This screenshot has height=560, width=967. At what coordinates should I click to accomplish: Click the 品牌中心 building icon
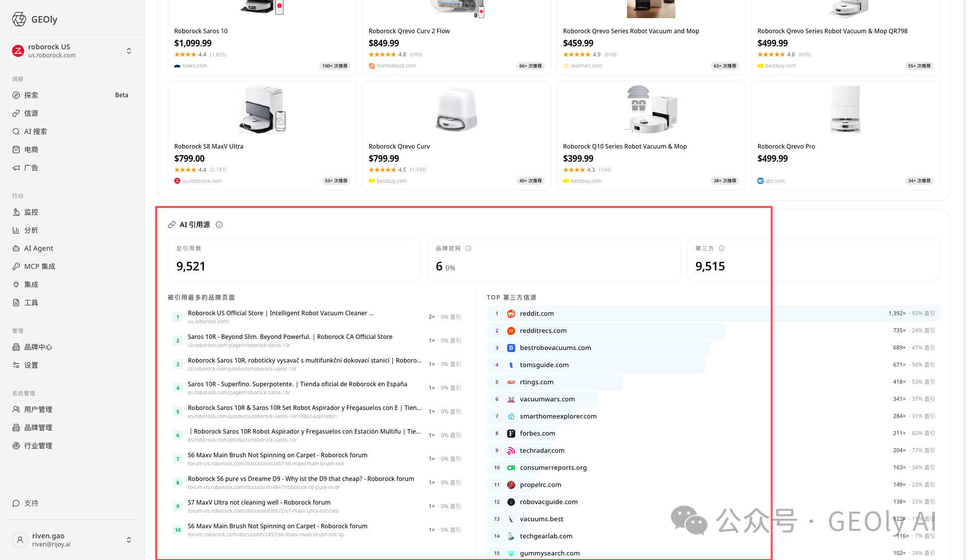click(x=16, y=347)
